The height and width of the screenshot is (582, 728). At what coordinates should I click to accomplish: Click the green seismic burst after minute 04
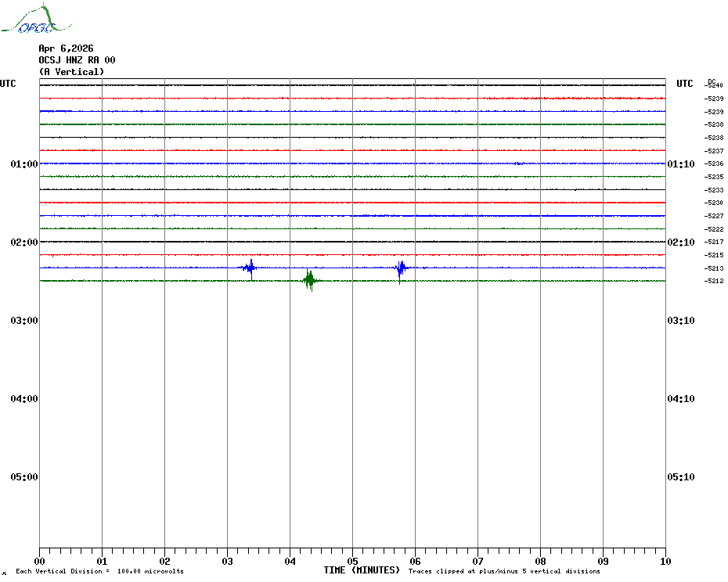click(x=310, y=280)
